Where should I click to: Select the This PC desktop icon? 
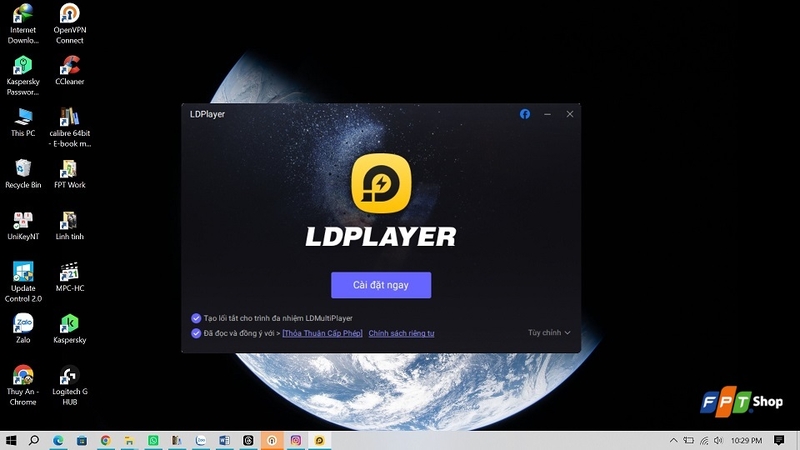point(23,122)
